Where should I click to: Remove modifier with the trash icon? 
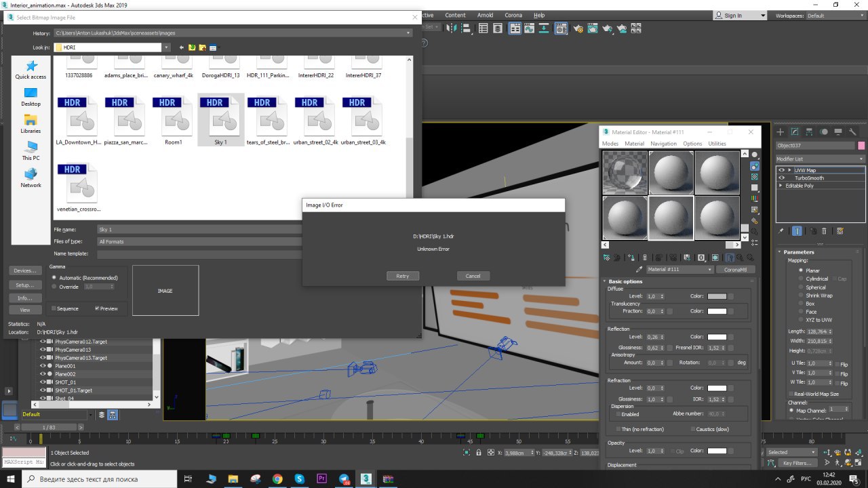tap(824, 231)
